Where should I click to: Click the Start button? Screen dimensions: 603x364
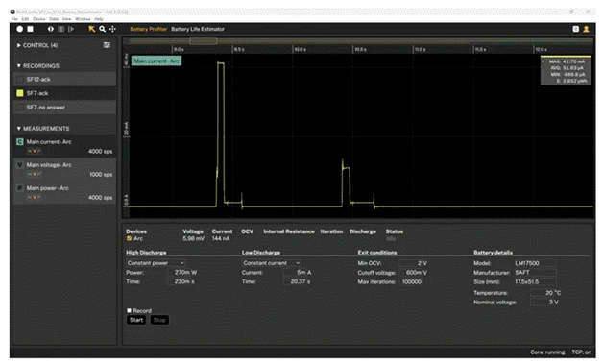tap(136, 320)
